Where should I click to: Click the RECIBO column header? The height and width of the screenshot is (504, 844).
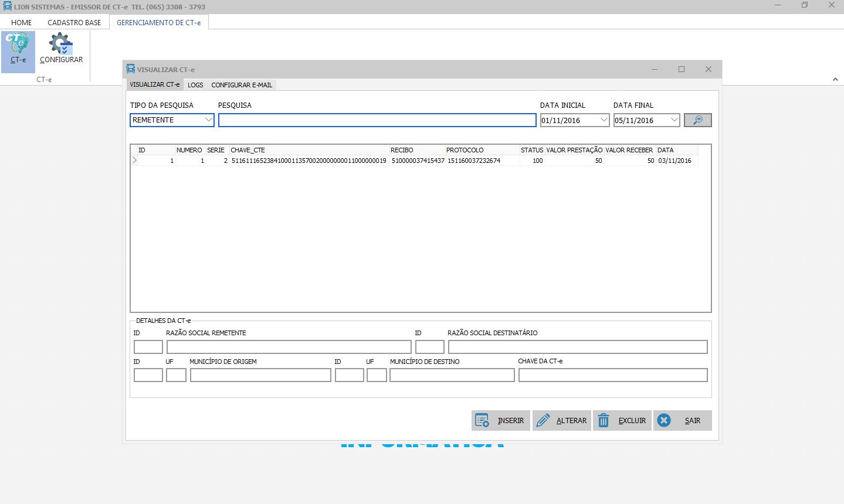[417, 150]
